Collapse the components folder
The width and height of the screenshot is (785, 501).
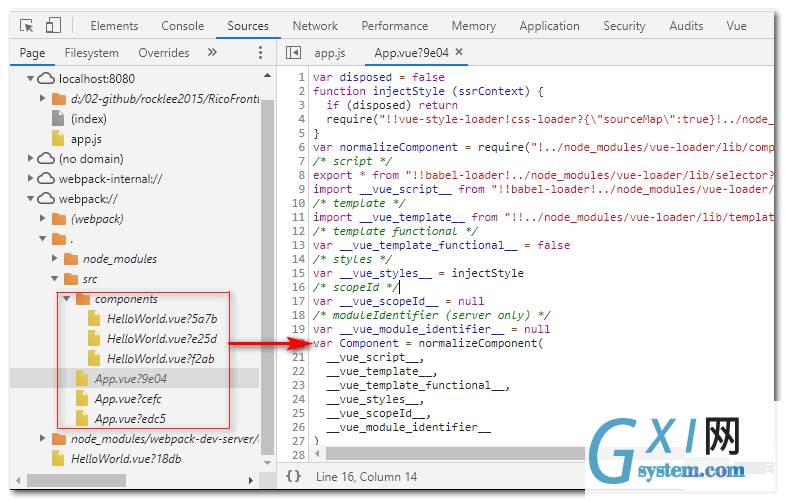67,299
